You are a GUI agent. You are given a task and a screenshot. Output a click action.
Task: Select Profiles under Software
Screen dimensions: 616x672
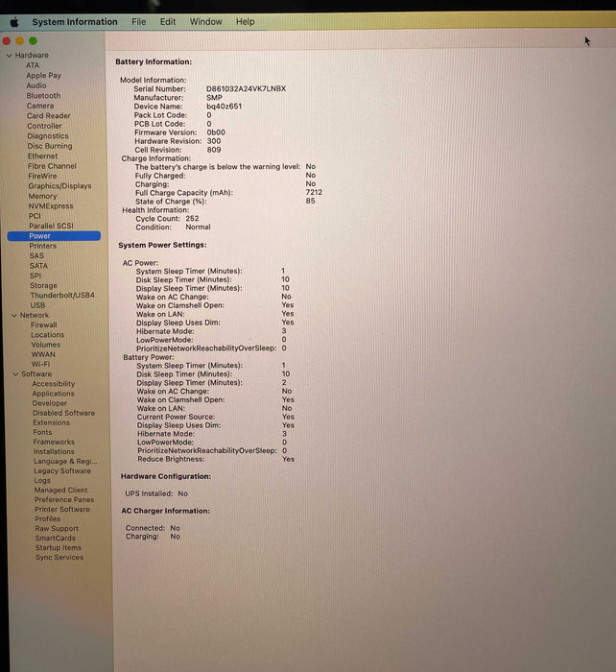point(47,519)
